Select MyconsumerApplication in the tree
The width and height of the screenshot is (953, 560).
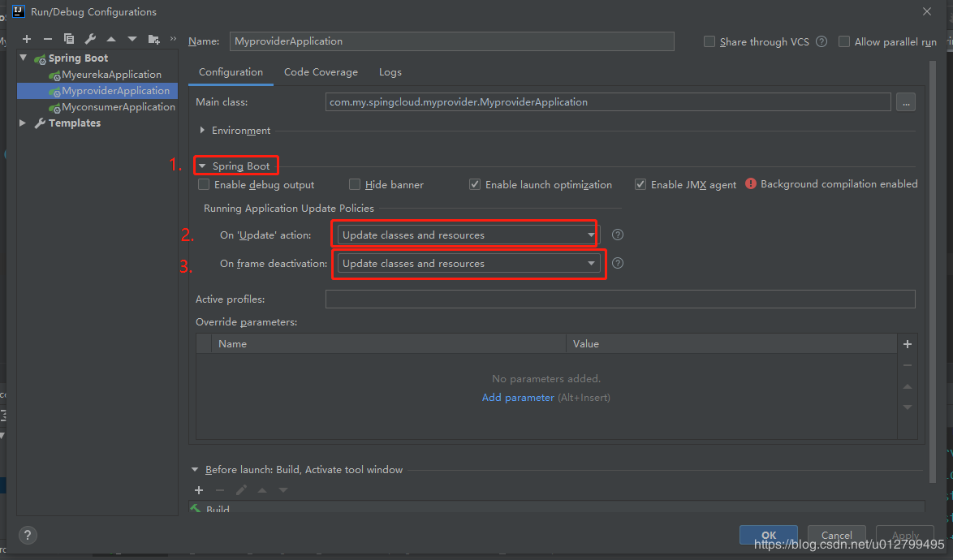[x=118, y=107]
